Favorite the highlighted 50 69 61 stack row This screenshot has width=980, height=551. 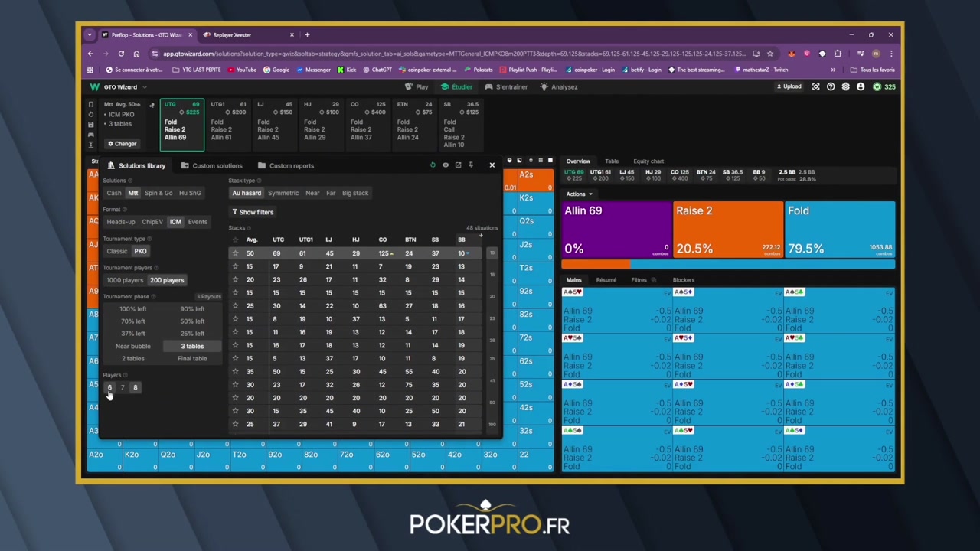(235, 253)
